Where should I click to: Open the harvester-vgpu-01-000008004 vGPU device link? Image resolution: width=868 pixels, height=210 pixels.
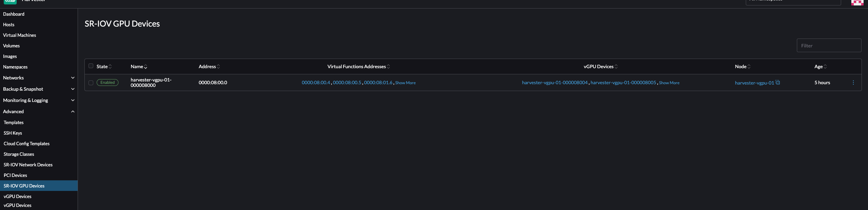554,82
